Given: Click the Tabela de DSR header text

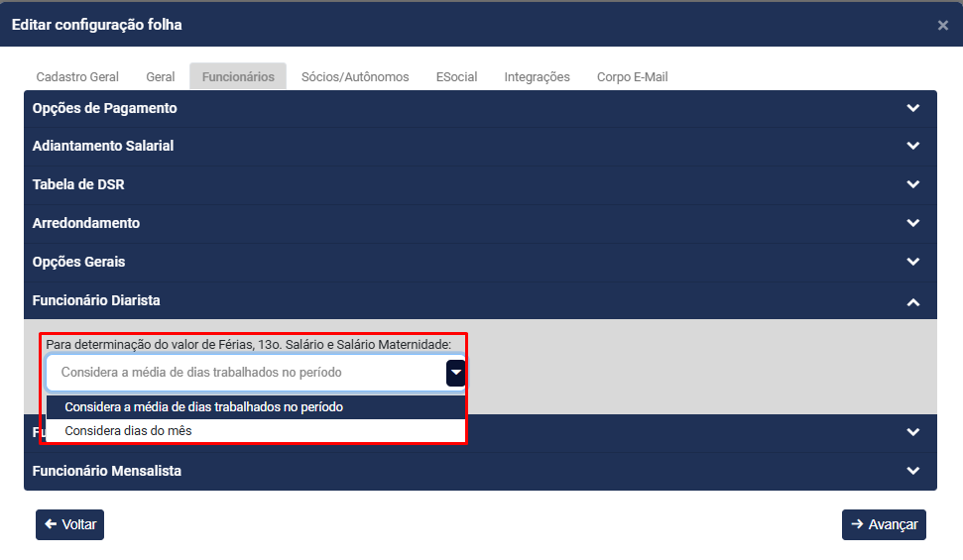Looking at the screenshot, I should (78, 184).
